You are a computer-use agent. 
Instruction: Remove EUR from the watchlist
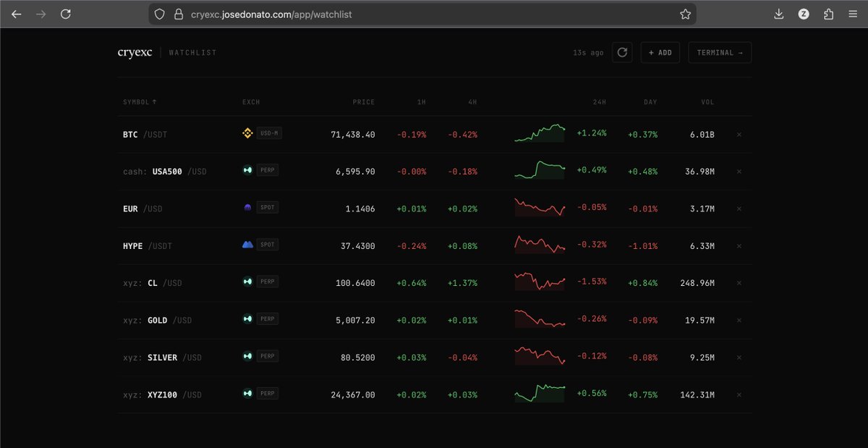[739, 208]
